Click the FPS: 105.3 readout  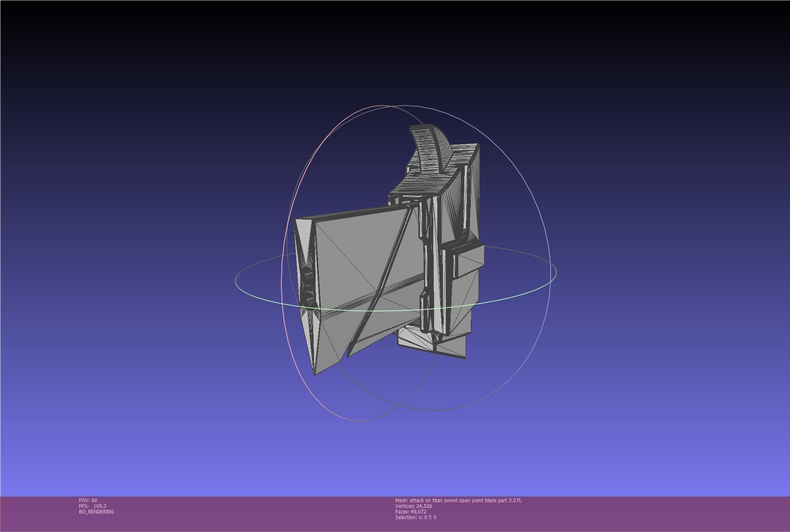(93, 506)
